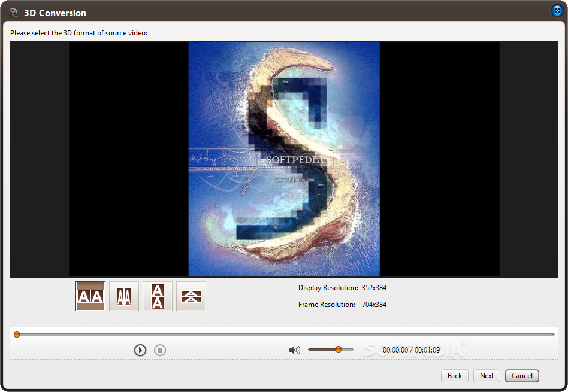Select the side-by-side full-width 3D format

click(x=90, y=296)
